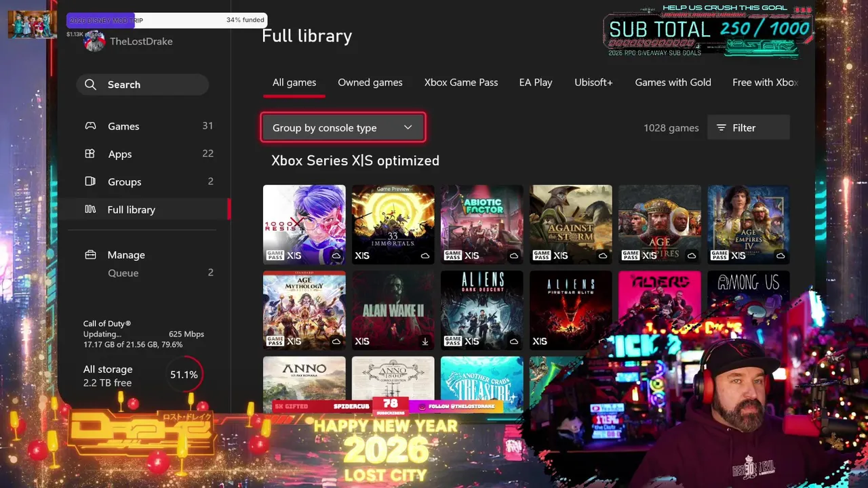Open 1000xResist game tile

(304, 224)
